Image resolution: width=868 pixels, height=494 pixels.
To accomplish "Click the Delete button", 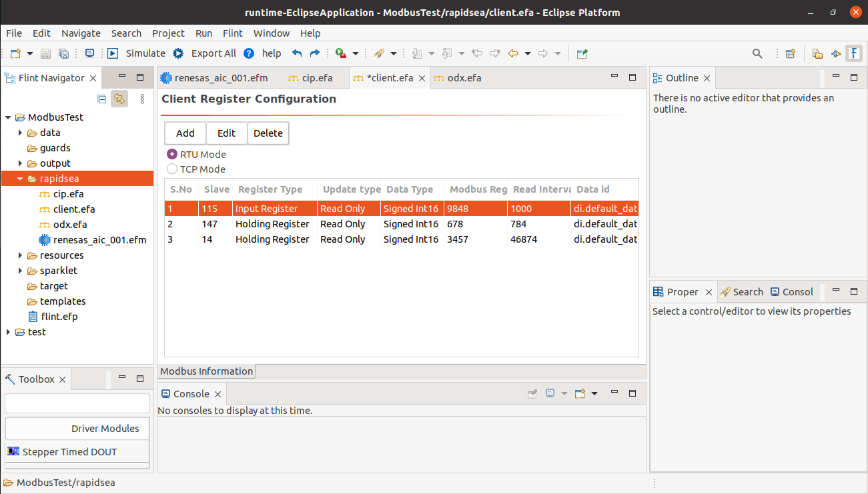I will 268,133.
